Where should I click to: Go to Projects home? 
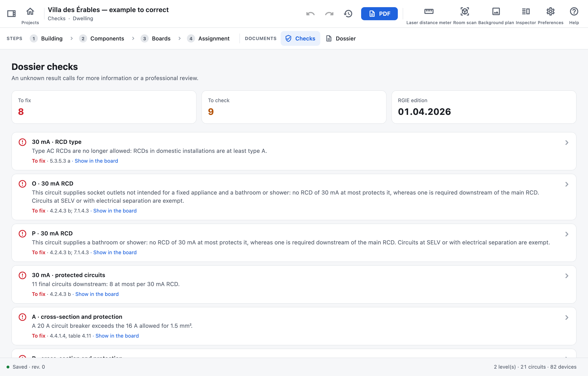click(30, 16)
